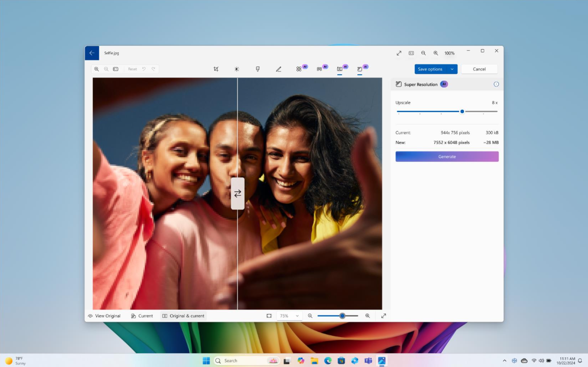This screenshot has width=588, height=367.
Task: Select Original & current comparison view
Action: pyautogui.click(x=183, y=316)
